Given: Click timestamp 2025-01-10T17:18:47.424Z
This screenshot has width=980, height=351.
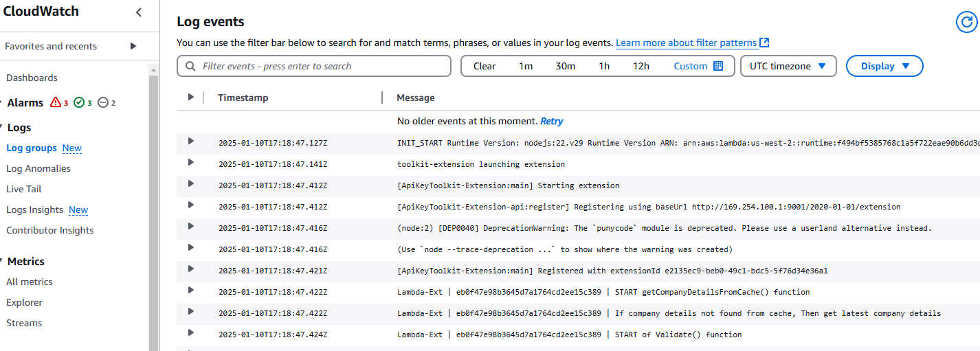Looking at the screenshot, I should point(273,335).
